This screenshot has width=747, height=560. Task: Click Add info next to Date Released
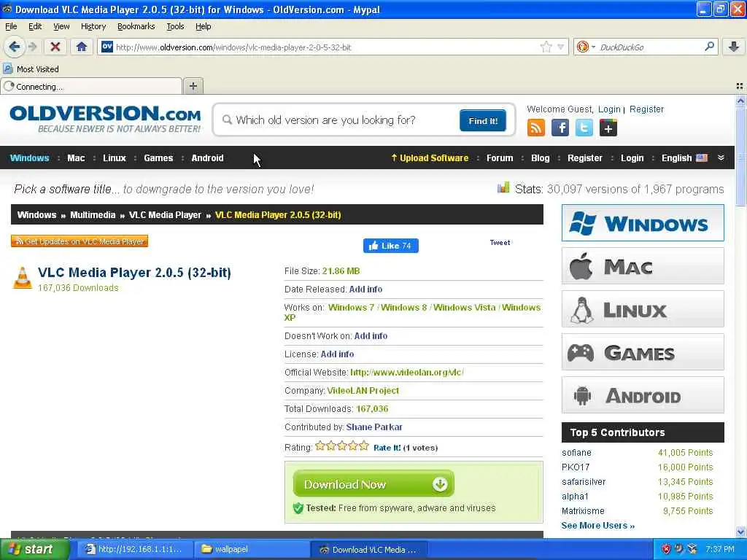point(365,289)
